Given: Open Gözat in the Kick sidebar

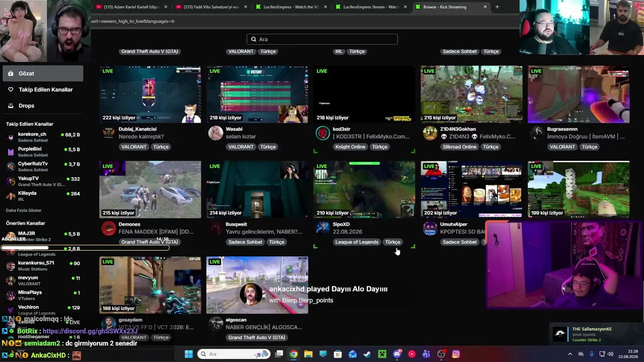Looking at the screenshot, I should pos(42,73).
